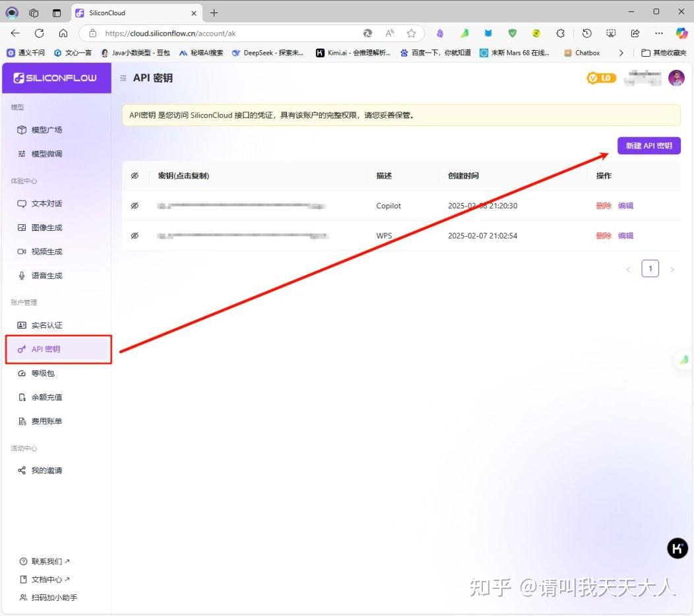Open the screenshot capture toolbar icon
The width and height of the screenshot is (694, 616).
611,33
